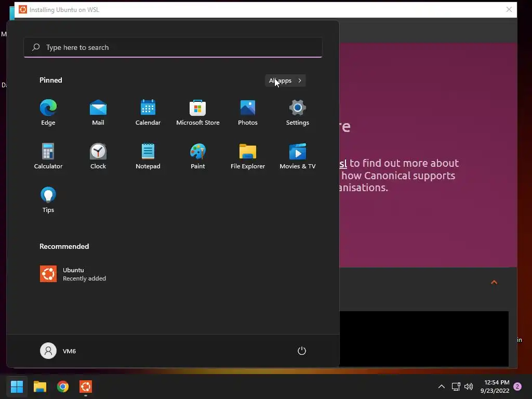Open Settings from pinned apps
532x399 pixels.
pos(298,113)
